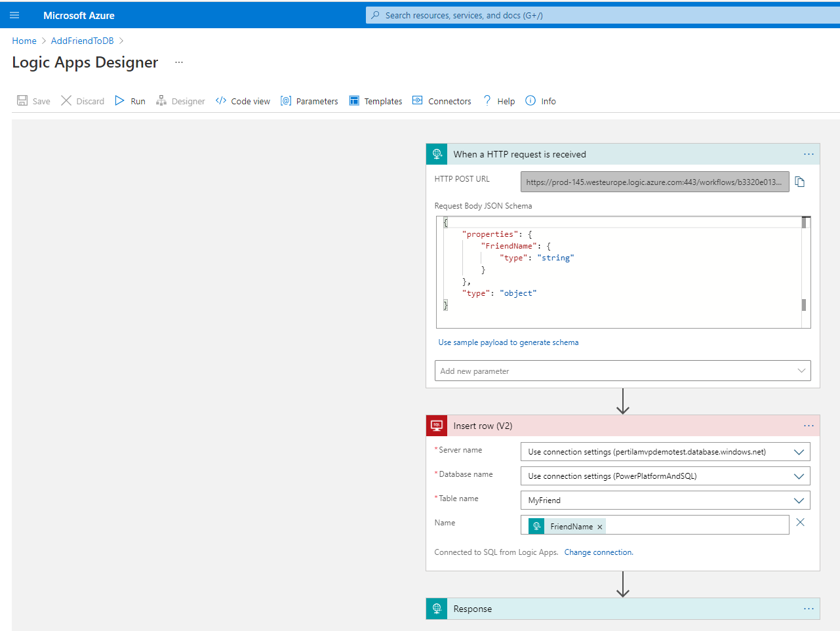This screenshot has height=631, width=840.
Task: Open Code view in toolbar
Action: (243, 101)
